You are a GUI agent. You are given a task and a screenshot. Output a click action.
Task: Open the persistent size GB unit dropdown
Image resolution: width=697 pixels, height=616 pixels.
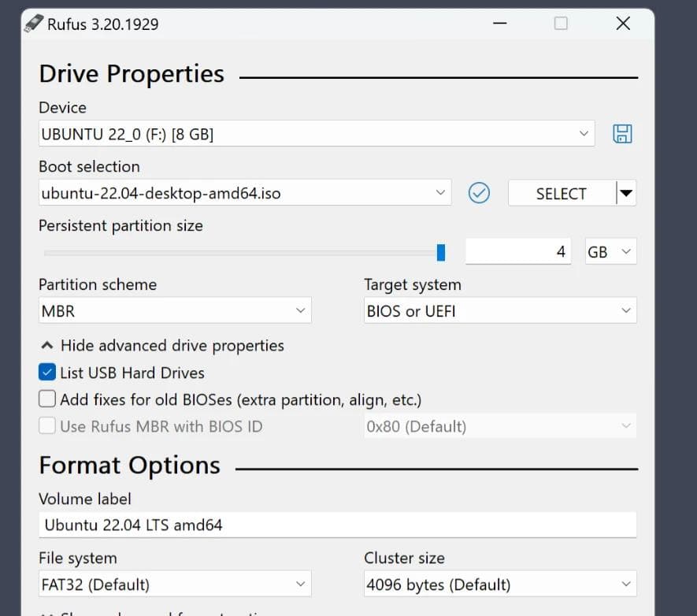(x=610, y=251)
